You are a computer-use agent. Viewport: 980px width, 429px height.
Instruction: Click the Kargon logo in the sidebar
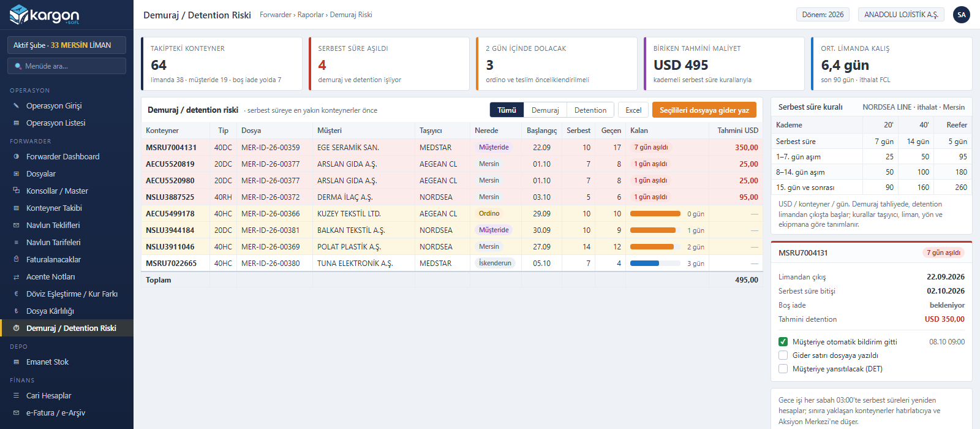click(45, 15)
